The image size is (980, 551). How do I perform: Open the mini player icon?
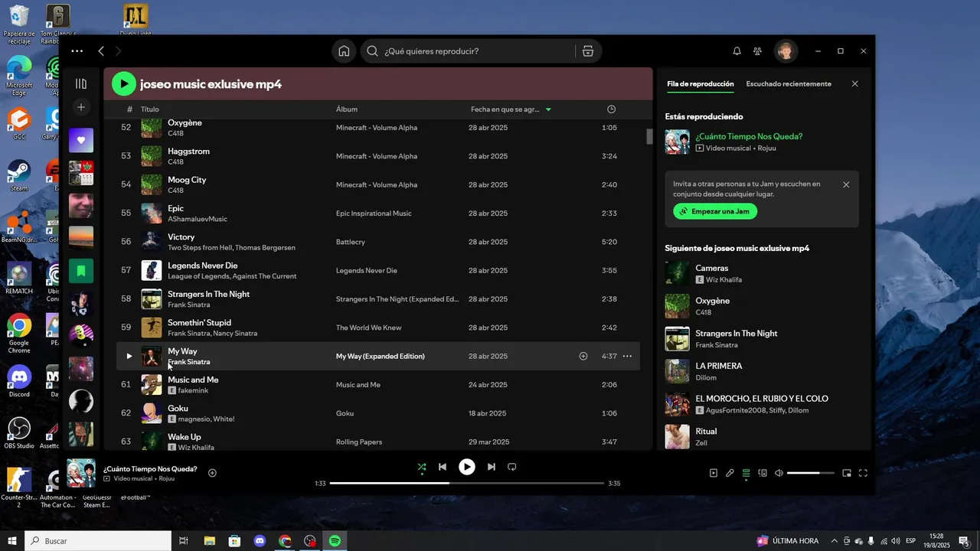(847, 473)
